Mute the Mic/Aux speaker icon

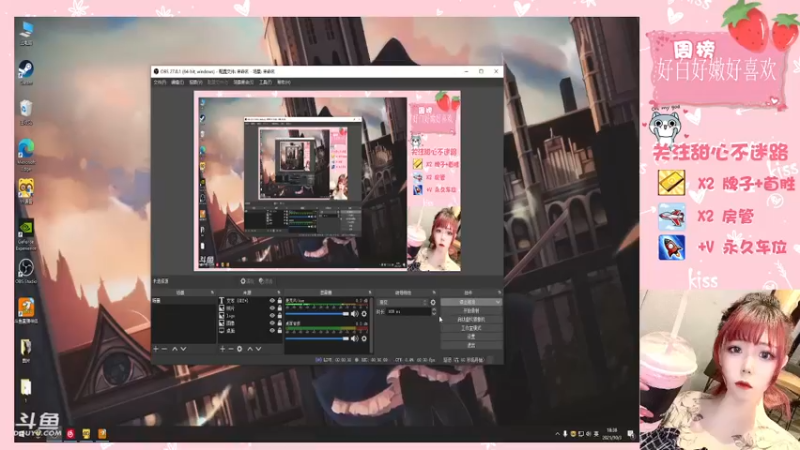pos(355,314)
